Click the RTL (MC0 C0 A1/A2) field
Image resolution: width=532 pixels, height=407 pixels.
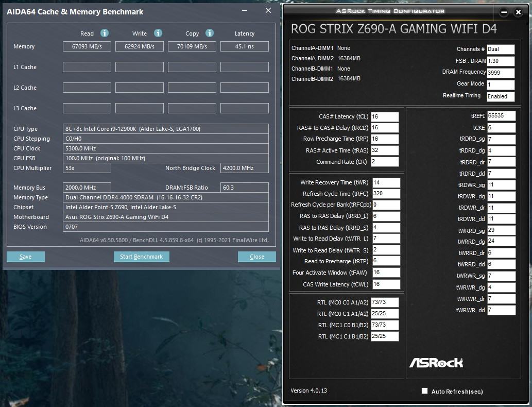tap(385, 302)
